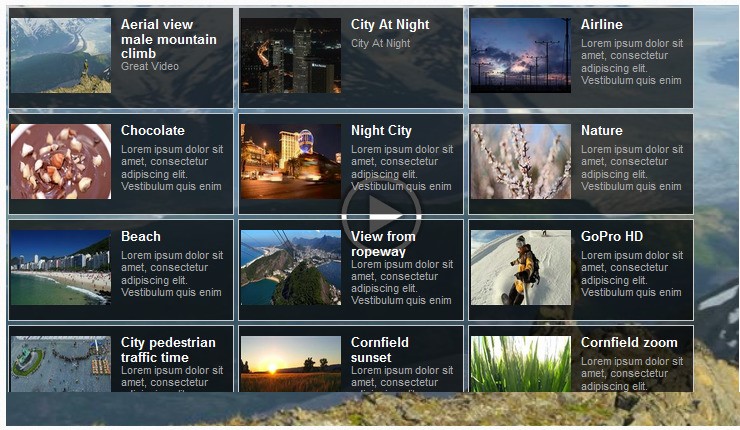Image resolution: width=740 pixels, height=430 pixels.
Task: Click the Lorem ipsum description under Night City
Action: click(401, 168)
